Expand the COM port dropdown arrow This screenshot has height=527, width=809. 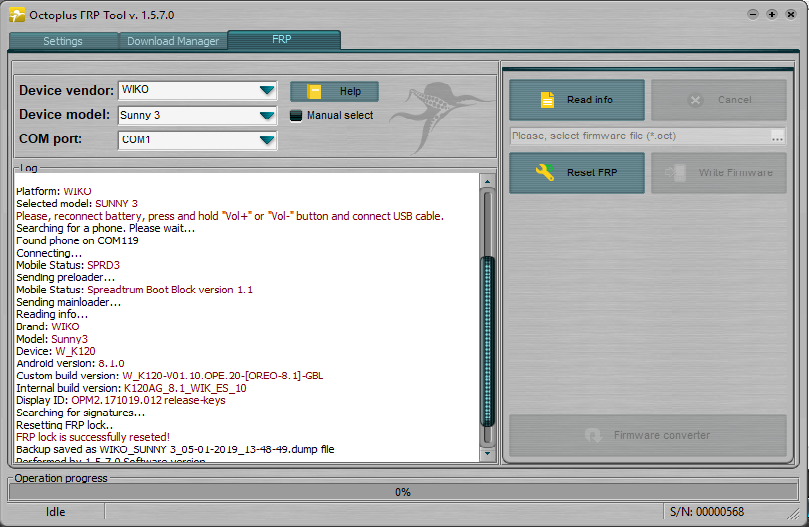tap(267, 140)
